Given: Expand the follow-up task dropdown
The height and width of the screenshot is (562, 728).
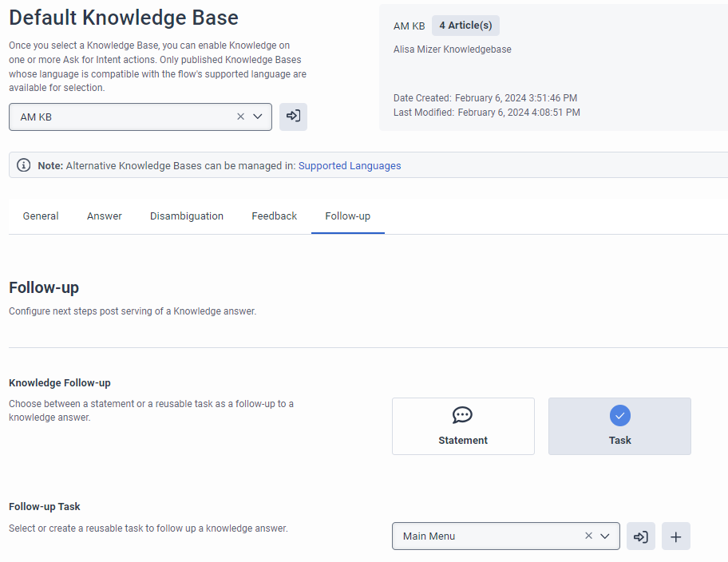Looking at the screenshot, I should [605, 536].
